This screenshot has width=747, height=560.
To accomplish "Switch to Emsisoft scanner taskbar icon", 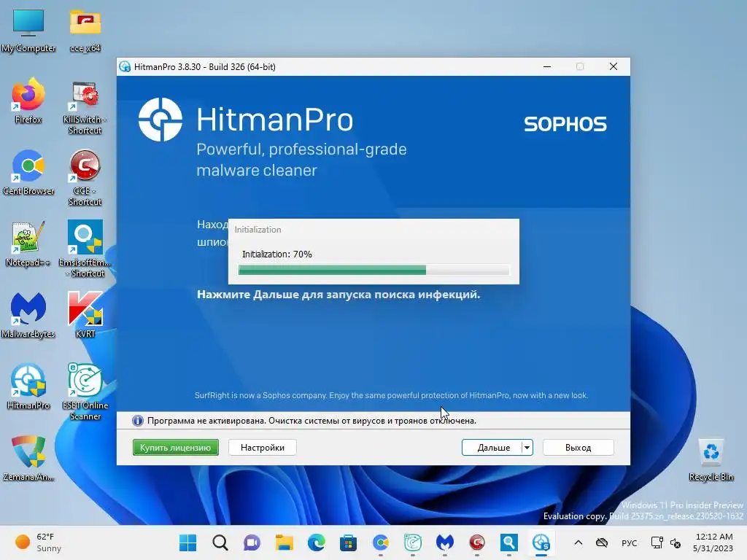I will click(x=508, y=542).
